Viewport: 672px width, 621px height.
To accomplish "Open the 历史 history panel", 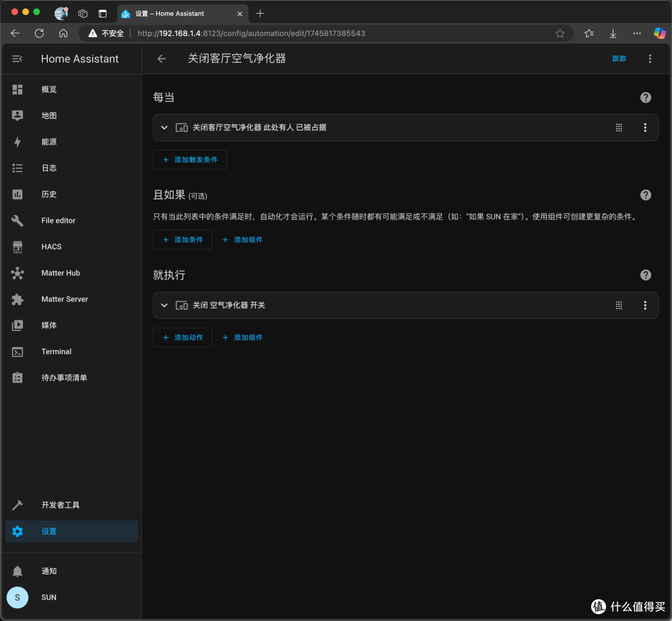I will click(x=72, y=194).
